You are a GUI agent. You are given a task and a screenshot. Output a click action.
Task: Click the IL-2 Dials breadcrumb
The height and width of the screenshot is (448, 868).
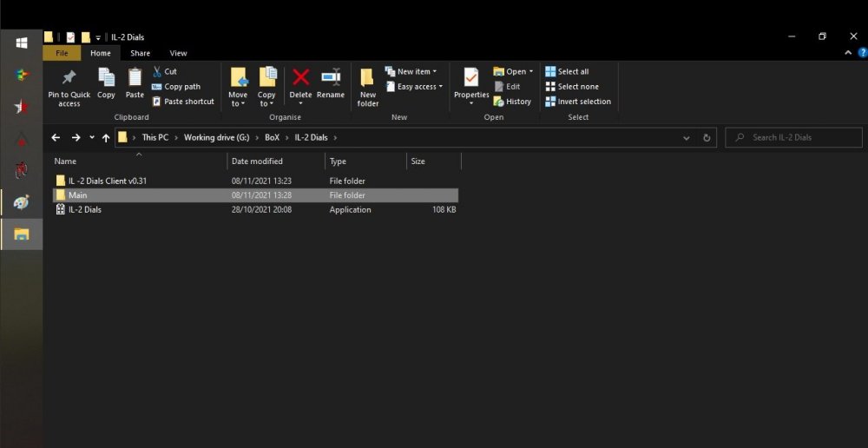[x=311, y=137]
